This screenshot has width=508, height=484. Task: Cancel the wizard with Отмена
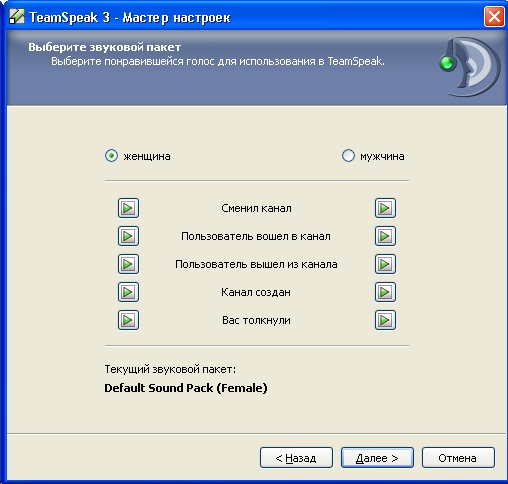click(x=458, y=458)
